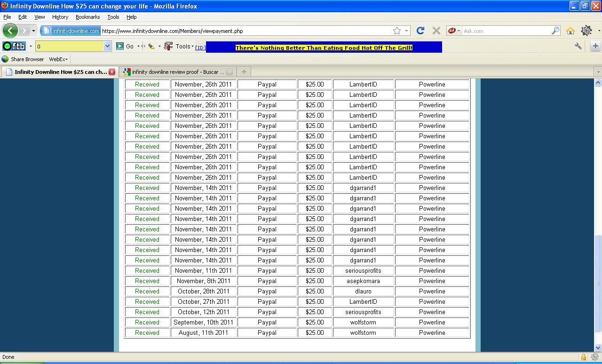The image size is (602, 364).
Task: Click 'October, 27th 2011' date cell
Action: tap(203, 301)
